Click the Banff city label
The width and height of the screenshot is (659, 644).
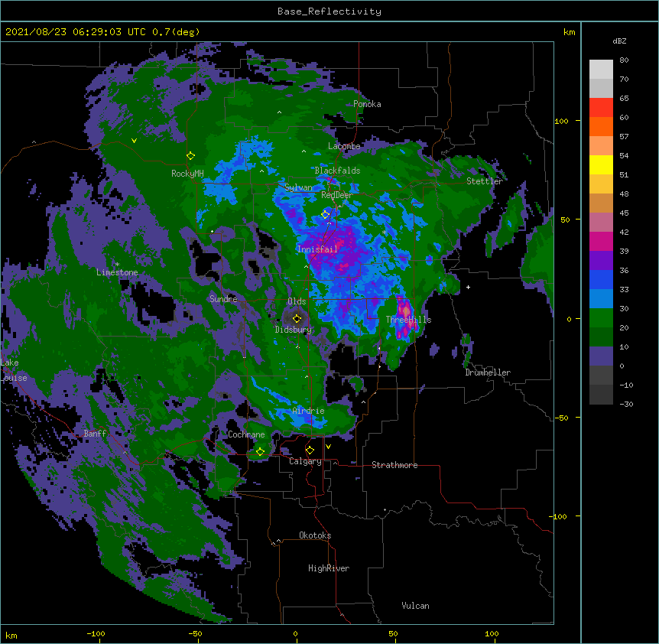tap(95, 434)
